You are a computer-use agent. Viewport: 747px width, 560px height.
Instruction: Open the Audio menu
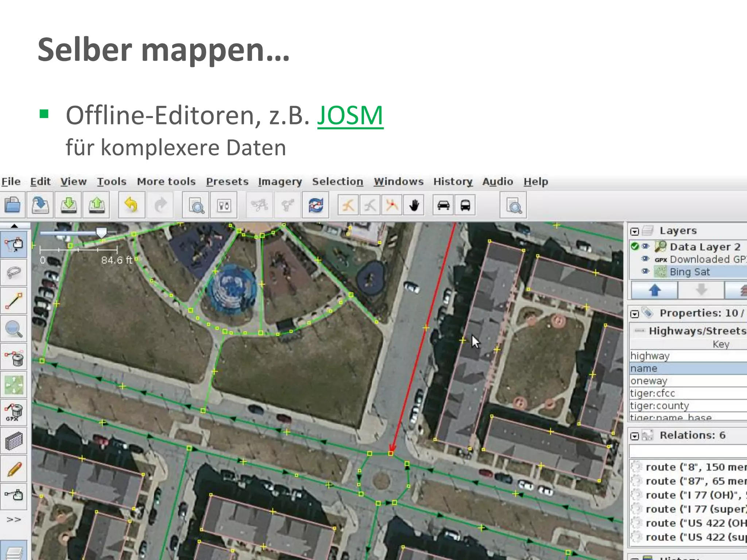(x=498, y=182)
